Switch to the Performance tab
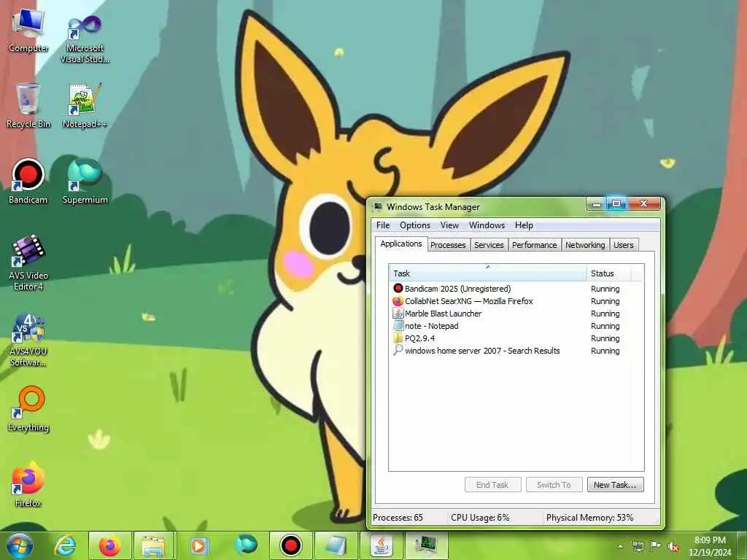747x560 pixels. point(534,245)
